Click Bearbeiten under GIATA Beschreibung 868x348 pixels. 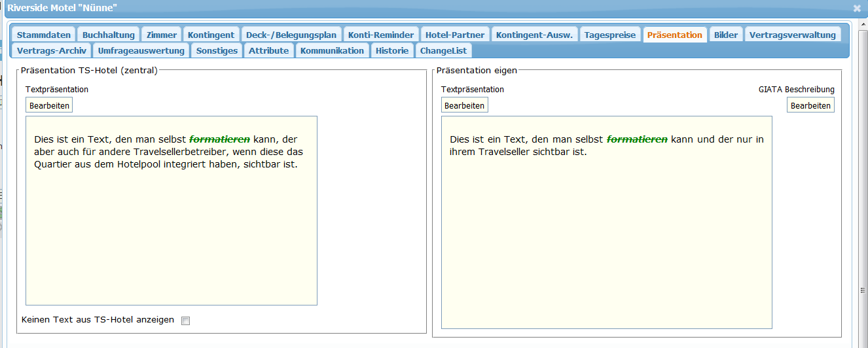[x=810, y=105]
